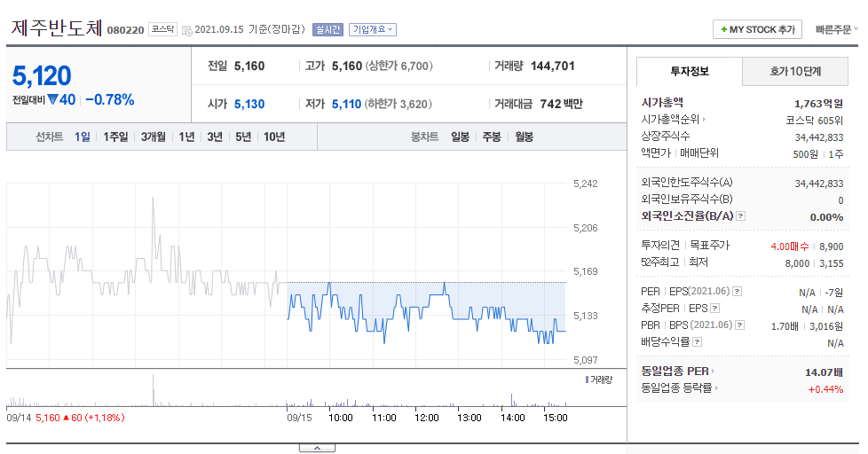
Task: Click the volume bar chart below price chart
Action: coord(287,392)
